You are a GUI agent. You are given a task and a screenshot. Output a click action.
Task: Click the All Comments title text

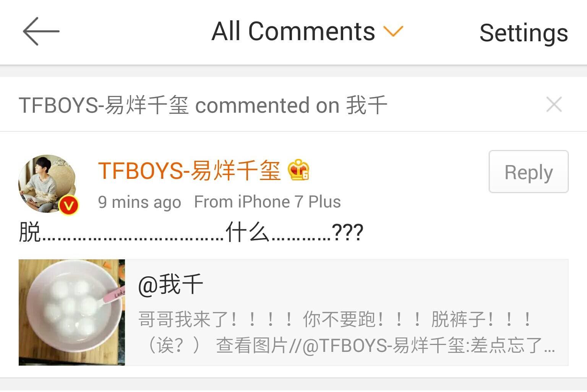293,31
